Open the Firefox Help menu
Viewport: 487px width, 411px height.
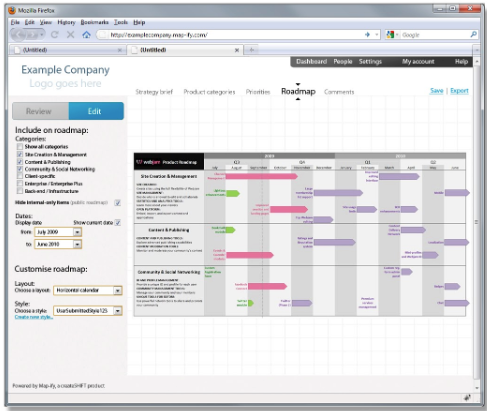tap(139, 22)
